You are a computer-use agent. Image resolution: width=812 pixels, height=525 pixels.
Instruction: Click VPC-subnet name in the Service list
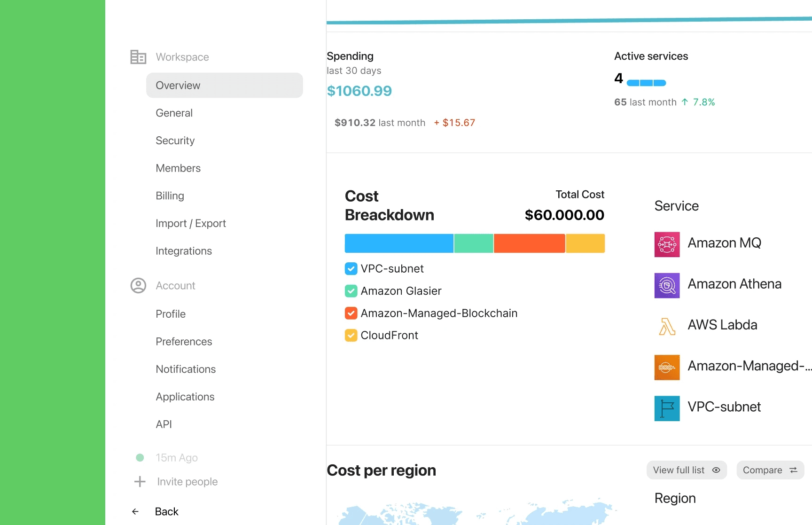pos(724,407)
